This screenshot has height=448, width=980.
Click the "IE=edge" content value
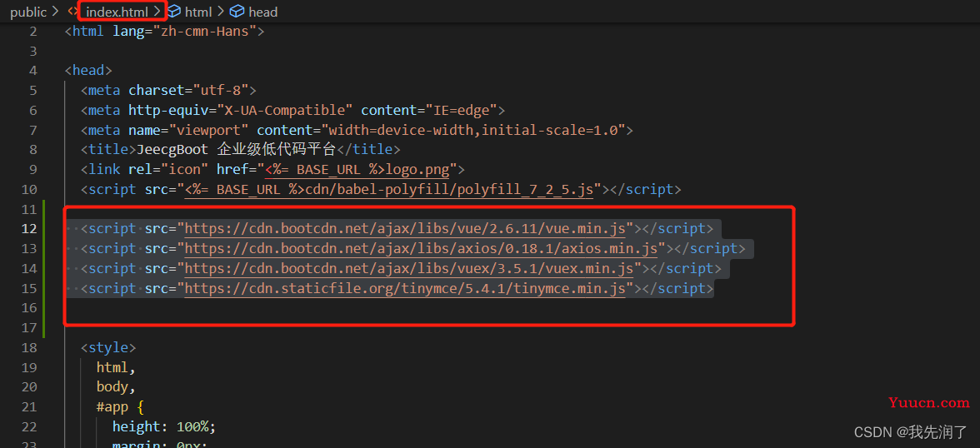pyautogui.click(x=462, y=110)
